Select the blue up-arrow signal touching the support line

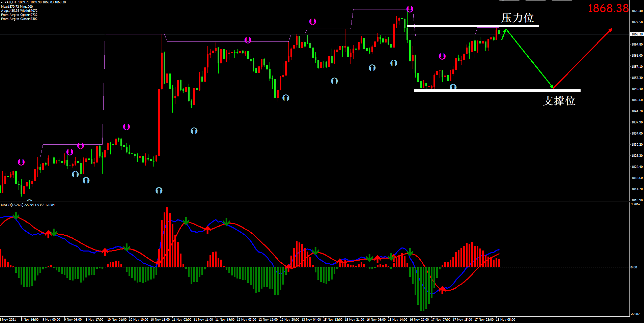tap(453, 87)
